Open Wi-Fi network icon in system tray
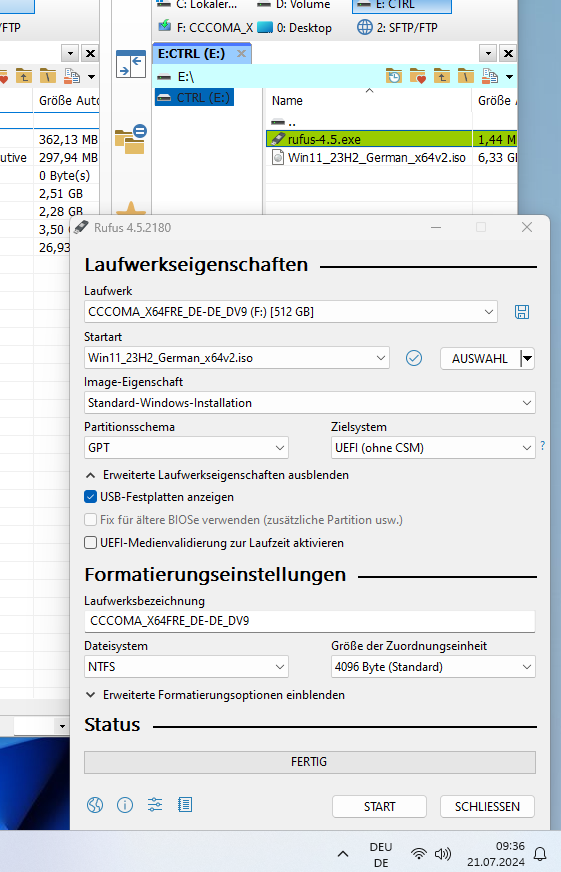Screen dimensions: 561x872 tap(419, 854)
